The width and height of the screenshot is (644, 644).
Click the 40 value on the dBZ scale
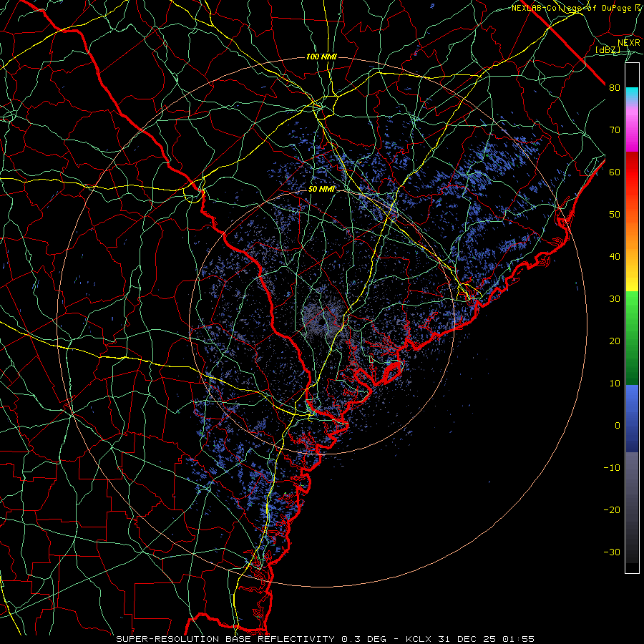pyautogui.click(x=615, y=257)
